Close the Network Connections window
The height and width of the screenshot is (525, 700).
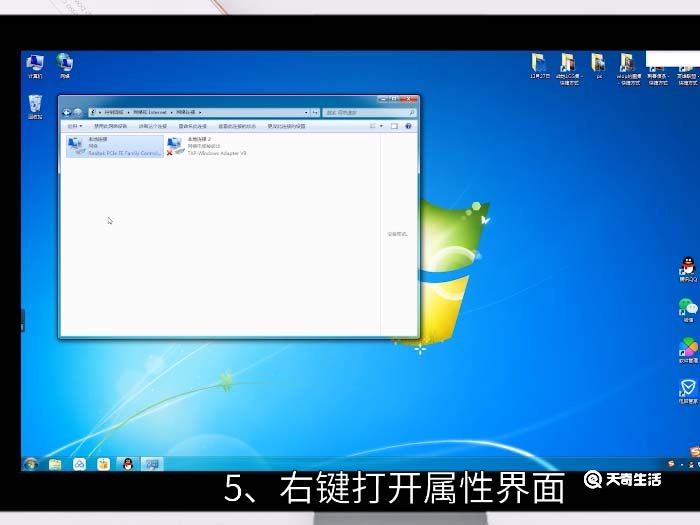pos(408,99)
